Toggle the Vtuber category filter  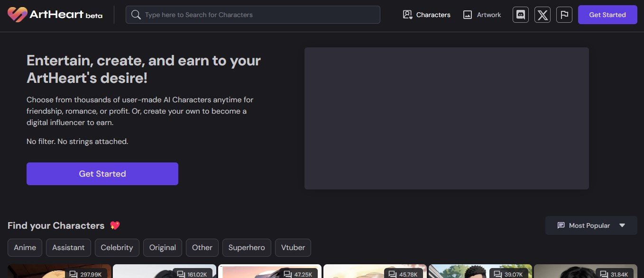pos(293,248)
